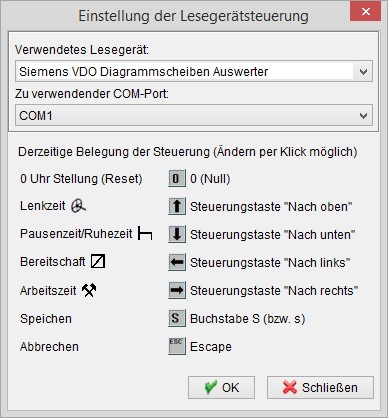Viewport: 388px width, 418px height.
Task: Click the up arrow key icon for Lenkzeit
Action: 177,207
